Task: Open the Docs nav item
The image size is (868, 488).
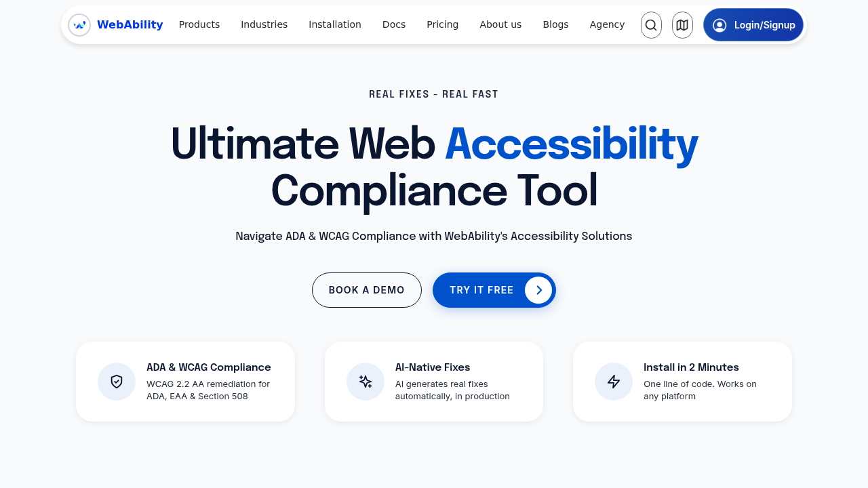Action: [394, 25]
